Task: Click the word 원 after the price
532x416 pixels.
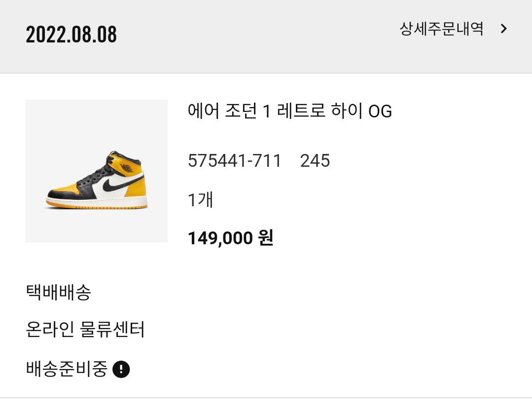Action: [x=266, y=238]
